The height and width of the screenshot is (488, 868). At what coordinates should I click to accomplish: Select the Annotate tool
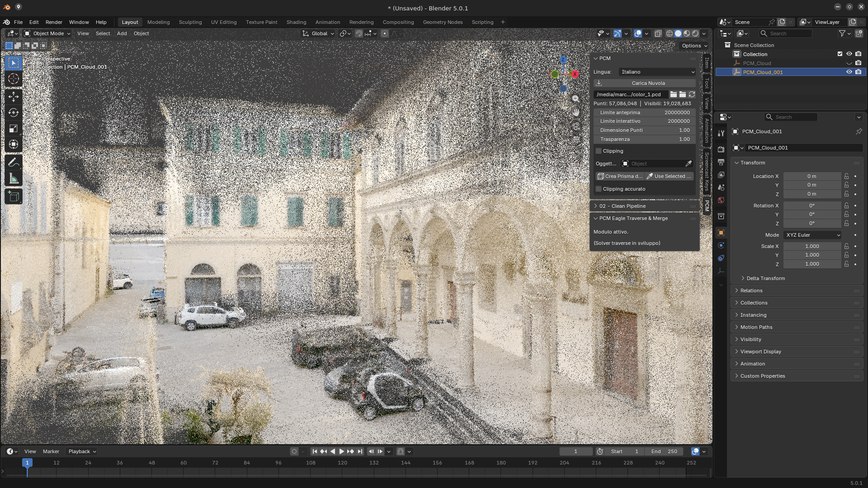(14, 162)
